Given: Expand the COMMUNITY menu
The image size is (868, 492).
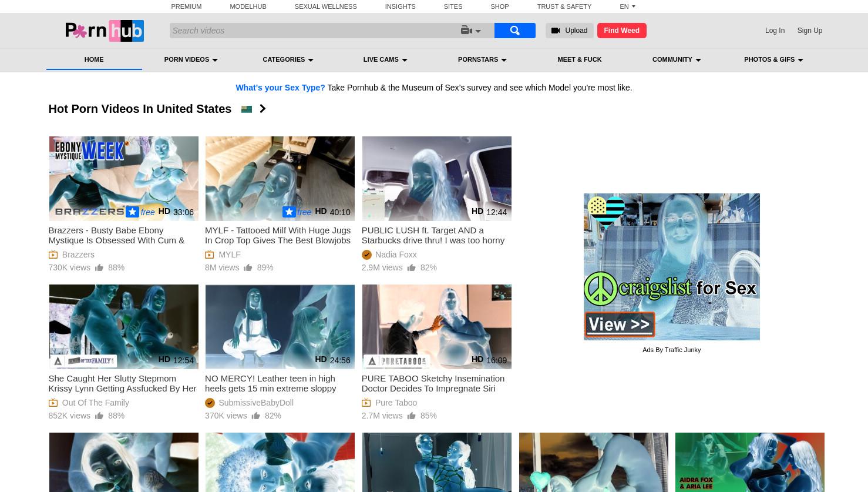Looking at the screenshot, I should point(677,59).
